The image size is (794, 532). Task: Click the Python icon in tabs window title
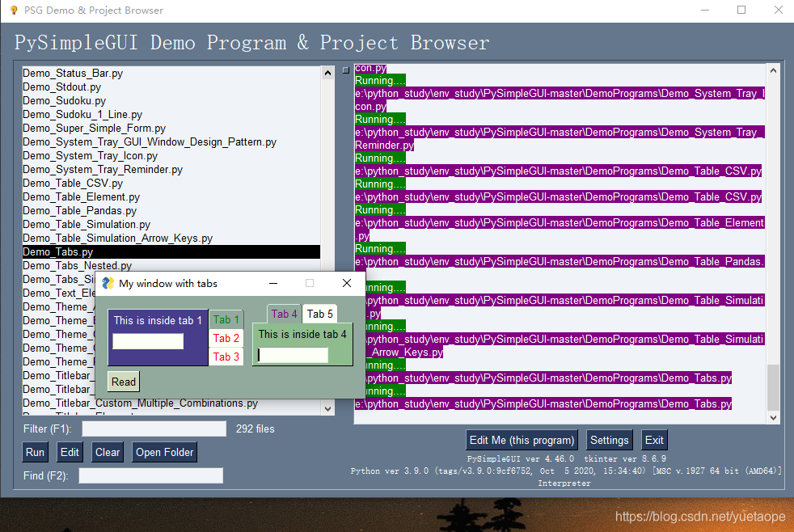[108, 284]
